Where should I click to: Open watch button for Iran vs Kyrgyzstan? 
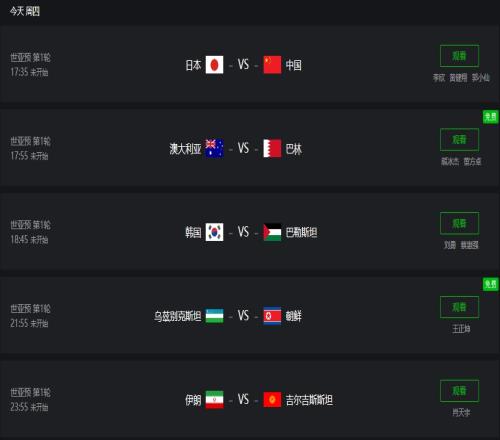click(x=460, y=391)
